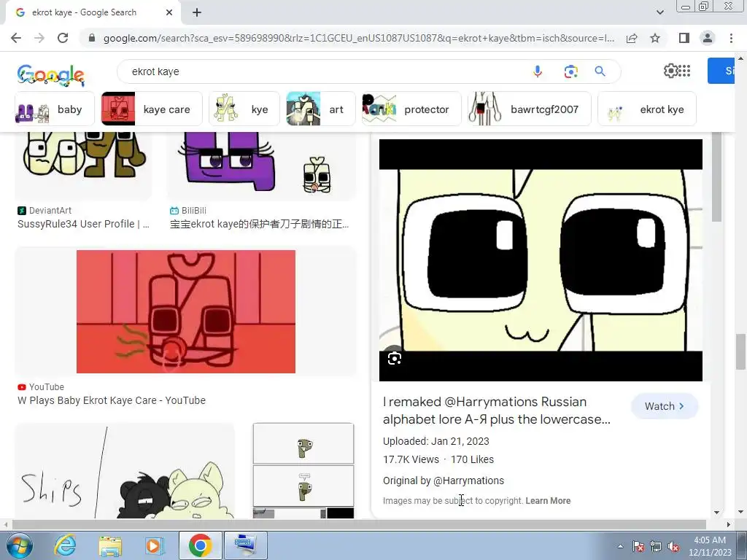The height and width of the screenshot is (560, 747).
Task: Click the browser forward arrow
Action: (39, 38)
